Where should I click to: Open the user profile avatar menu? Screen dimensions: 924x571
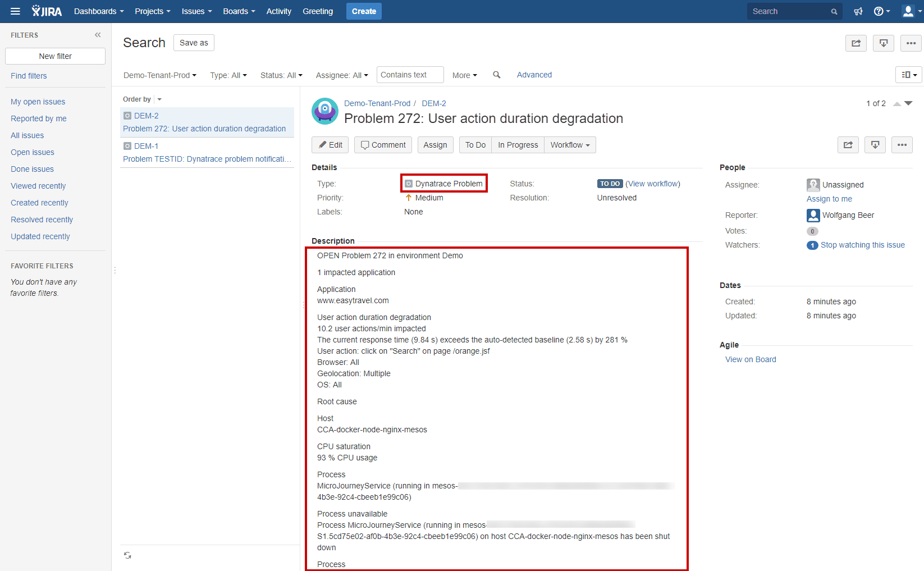click(911, 11)
